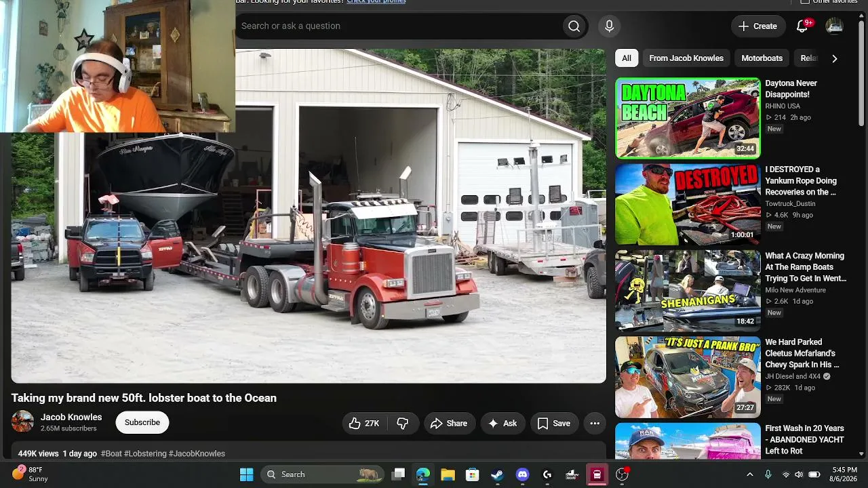Save the video to a playlist
This screenshot has height=488, width=868.
[554, 424]
